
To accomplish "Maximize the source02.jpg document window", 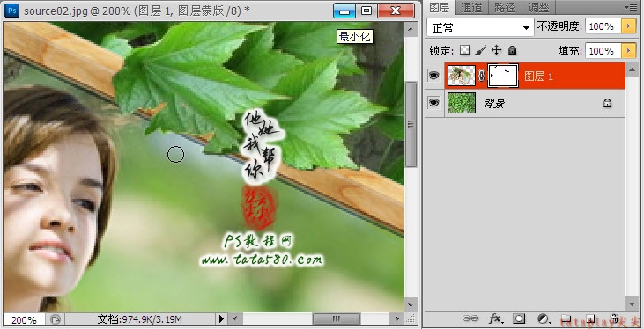I will pyautogui.click(x=366, y=11).
